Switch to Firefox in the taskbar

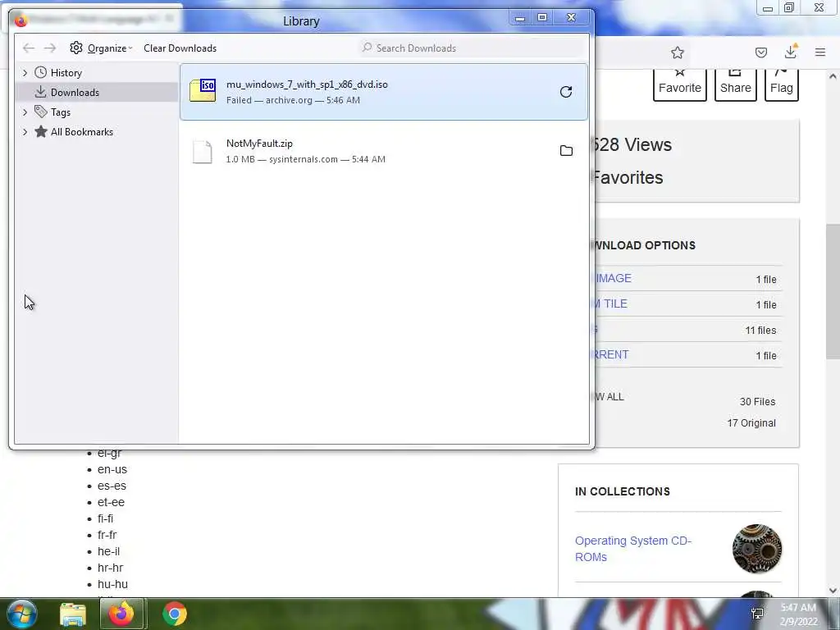121,614
